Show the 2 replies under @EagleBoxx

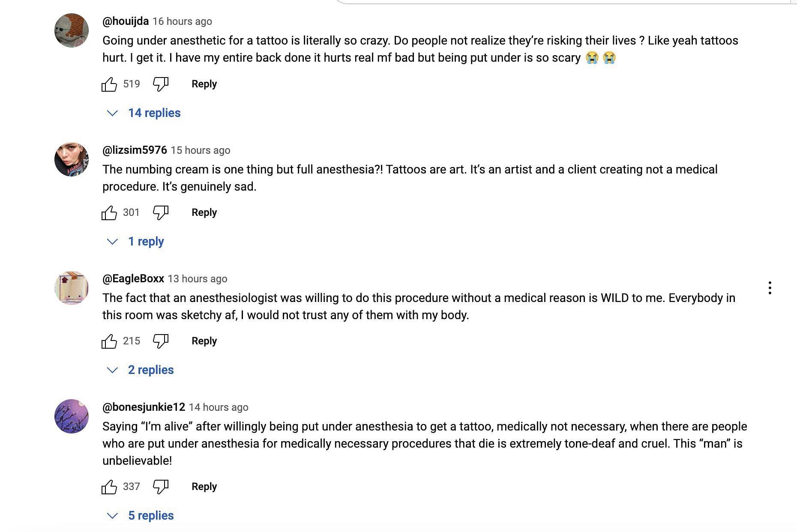[x=140, y=370]
